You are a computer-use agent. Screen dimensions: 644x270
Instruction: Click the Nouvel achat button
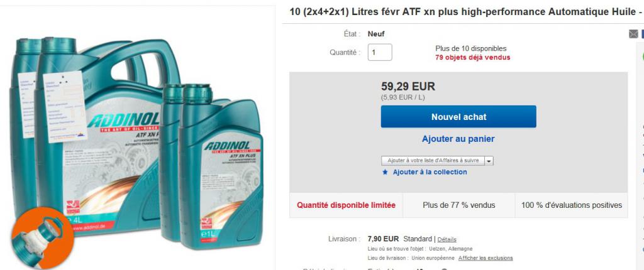(x=458, y=117)
